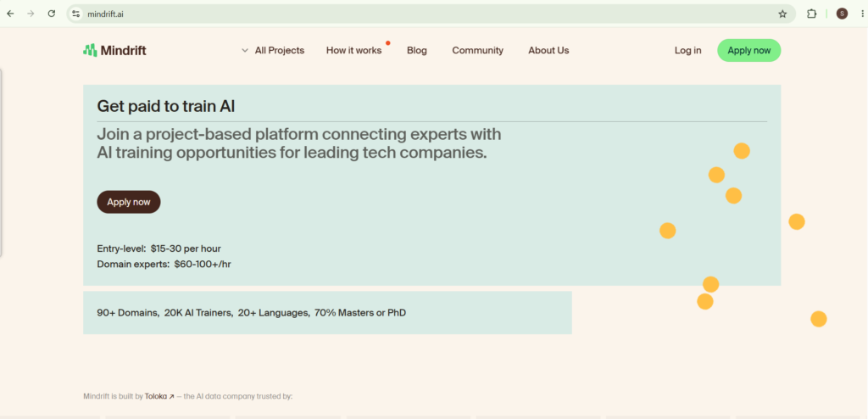
Task: Click the Mindrift logo
Action: (x=114, y=50)
